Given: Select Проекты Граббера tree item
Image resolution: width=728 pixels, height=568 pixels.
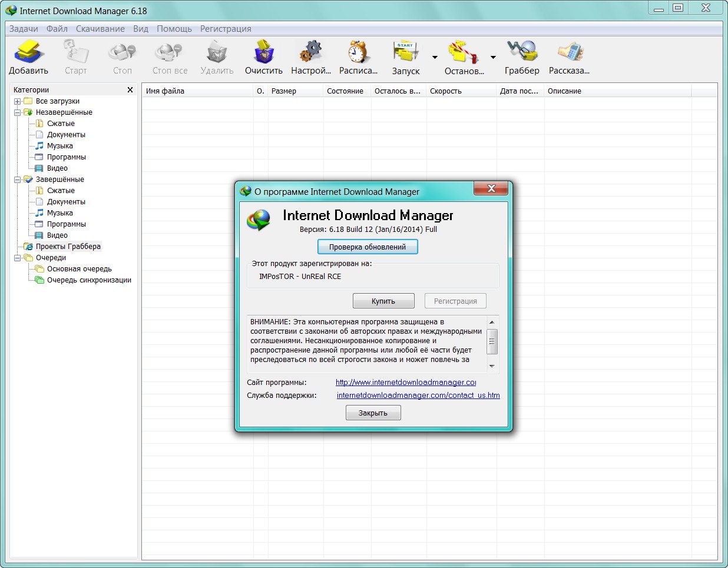Looking at the screenshot, I should tap(68, 247).
